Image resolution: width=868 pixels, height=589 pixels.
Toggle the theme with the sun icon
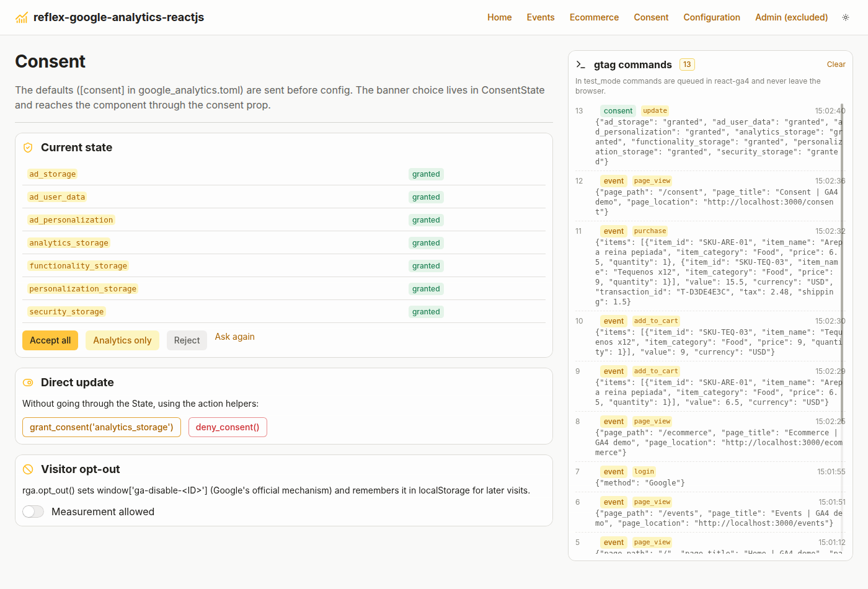pyautogui.click(x=846, y=17)
